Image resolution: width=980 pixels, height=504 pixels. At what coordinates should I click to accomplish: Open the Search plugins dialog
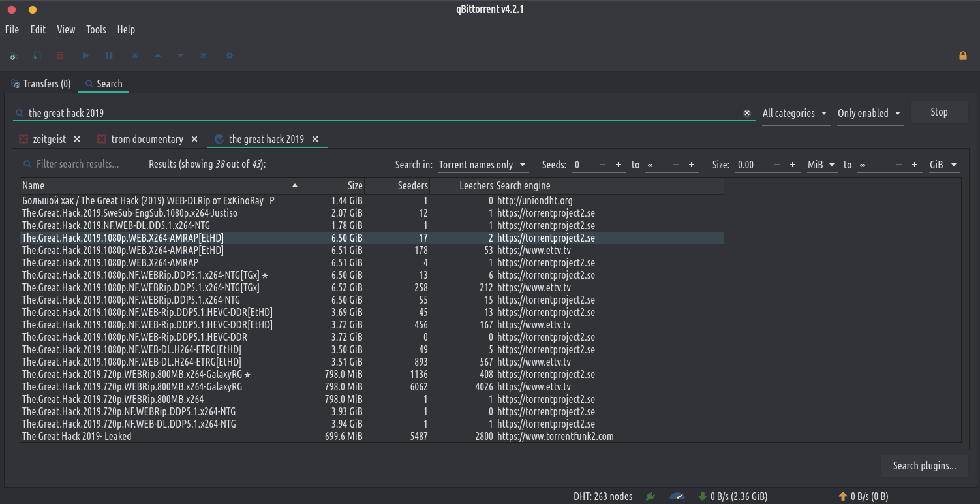925,465
